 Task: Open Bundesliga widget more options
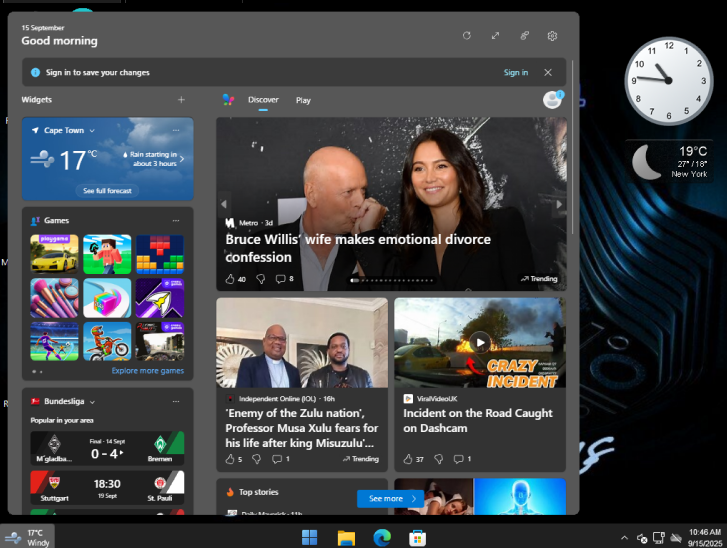pos(176,401)
